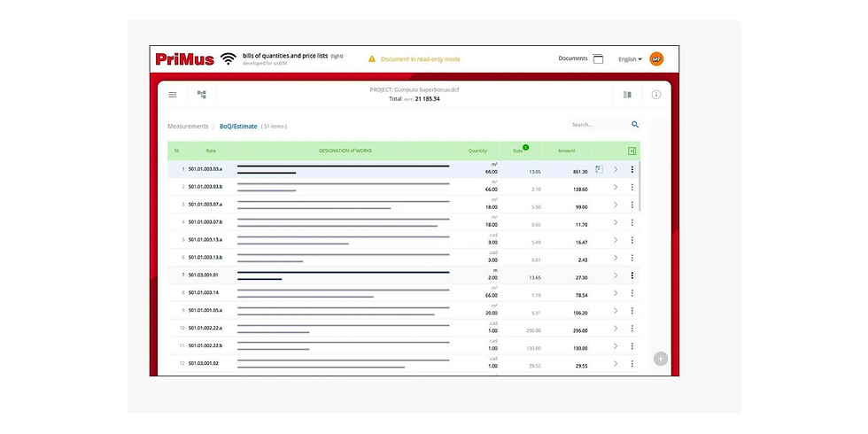The width and height of the screenshot is (868, 434).
Task: Expand row S01.01.001.05.a with chevron
Action: point(615,311)
